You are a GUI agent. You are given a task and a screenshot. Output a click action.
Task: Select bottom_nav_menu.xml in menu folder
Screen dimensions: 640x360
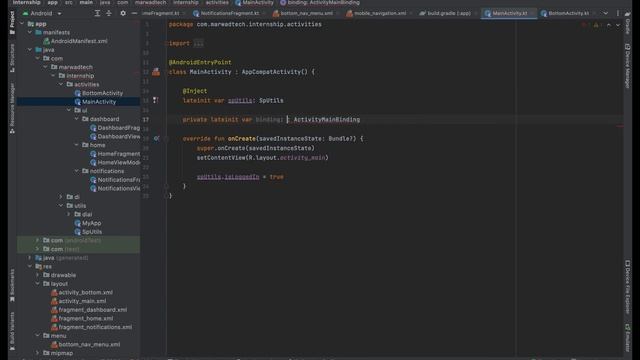(85, 344)
